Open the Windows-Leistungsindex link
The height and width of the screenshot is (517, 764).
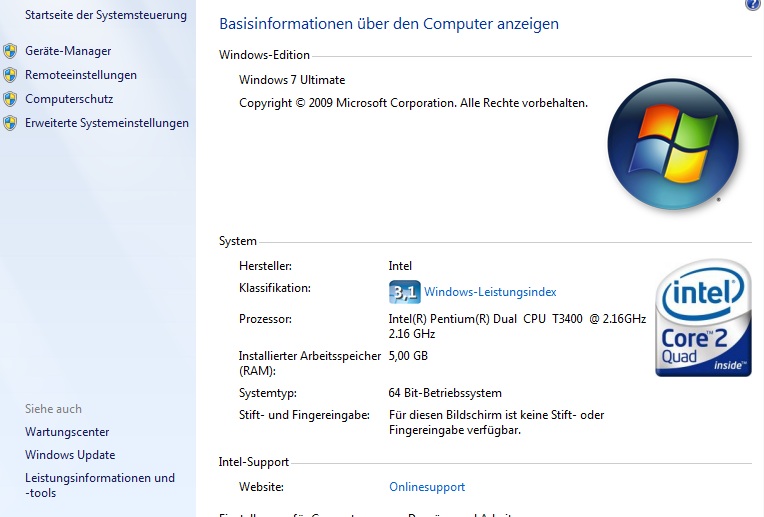(490, 292)
